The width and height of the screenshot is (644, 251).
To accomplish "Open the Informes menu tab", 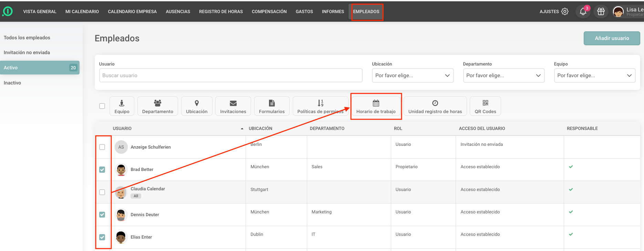I will click(x=333, y=12).
